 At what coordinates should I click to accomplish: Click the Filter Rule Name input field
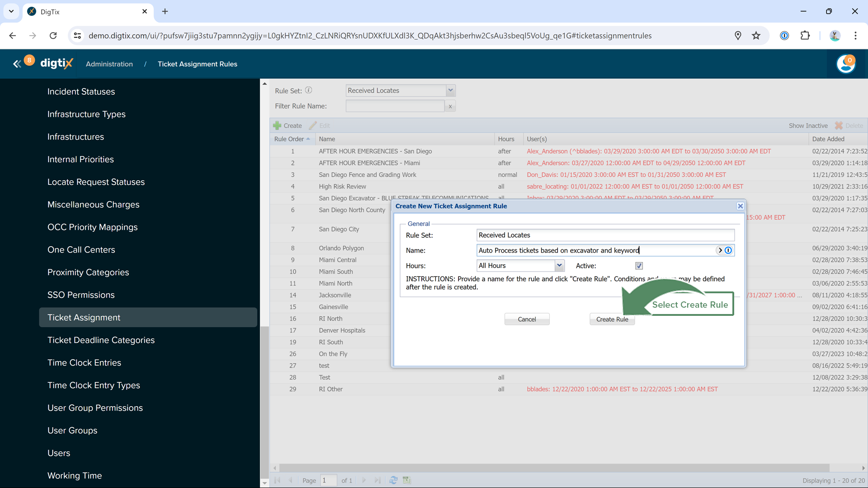click(x=395, y=106)
